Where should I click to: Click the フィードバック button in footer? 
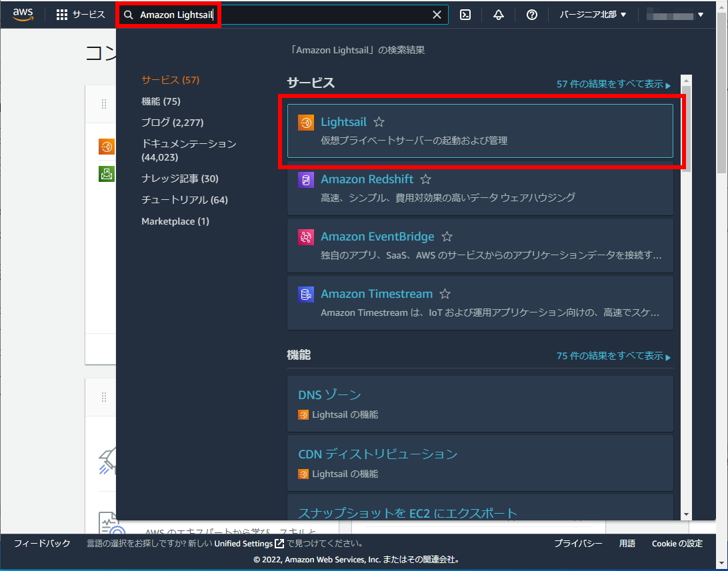pyautogui.click(x=42, y=543)
